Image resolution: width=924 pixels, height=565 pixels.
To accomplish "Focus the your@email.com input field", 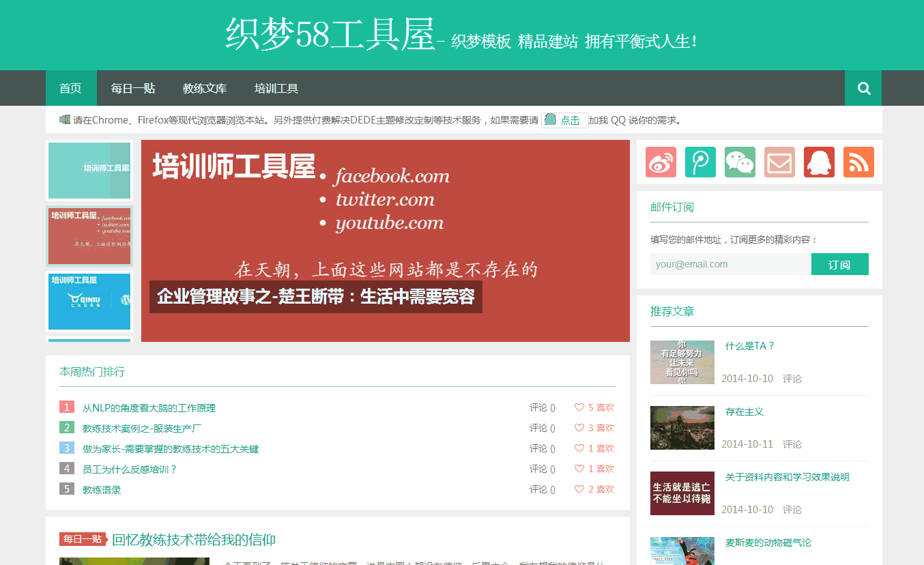I will pos(730,264).
